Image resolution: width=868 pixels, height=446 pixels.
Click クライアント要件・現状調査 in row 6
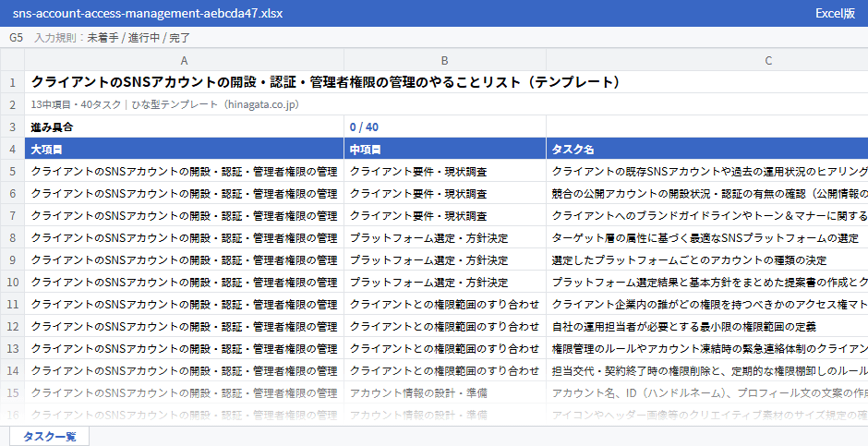coord(444,193)
